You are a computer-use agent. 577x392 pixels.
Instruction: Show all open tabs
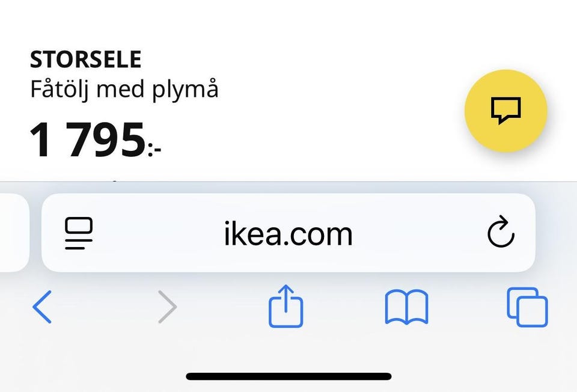[x=527, y=307]
